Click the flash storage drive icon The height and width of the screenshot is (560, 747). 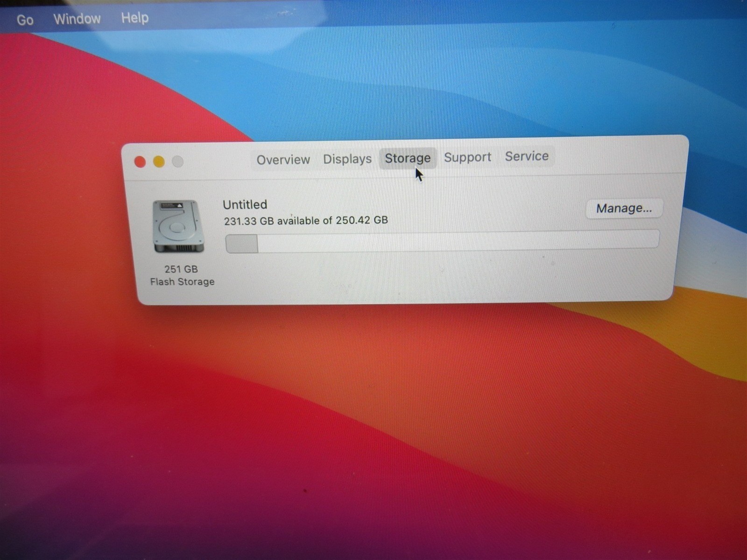coord(178,227)
